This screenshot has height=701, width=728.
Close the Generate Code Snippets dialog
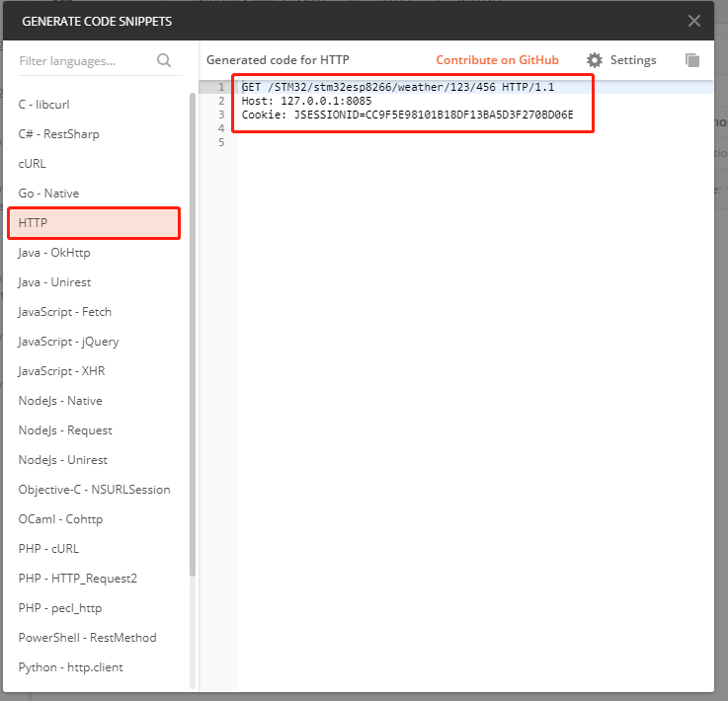694,21
